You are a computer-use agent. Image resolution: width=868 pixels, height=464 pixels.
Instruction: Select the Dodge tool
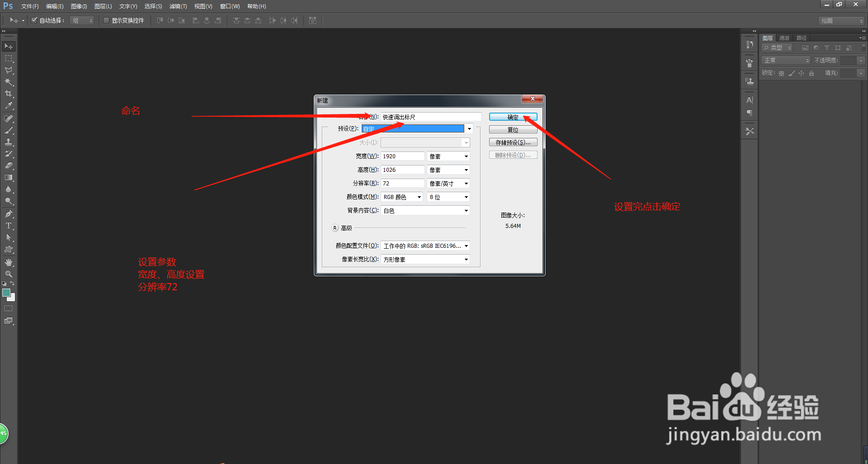(9, 201)
